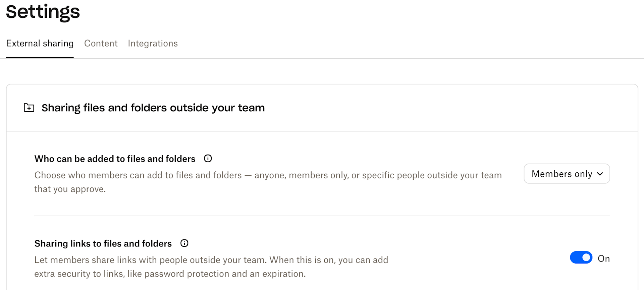Open the info tooltip beside 'Who can be added'
Viewport: 644px width, 290px height.
click(208, 158)
